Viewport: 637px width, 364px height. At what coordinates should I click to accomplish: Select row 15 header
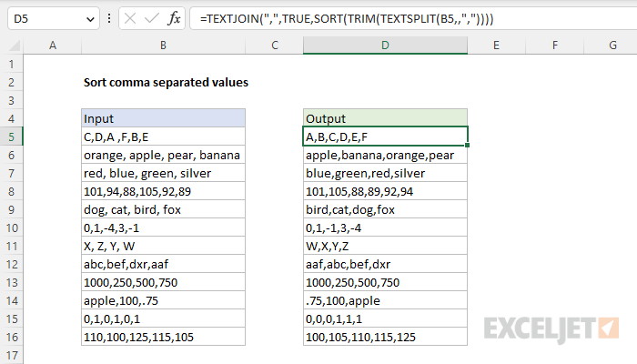click(11, 318)
